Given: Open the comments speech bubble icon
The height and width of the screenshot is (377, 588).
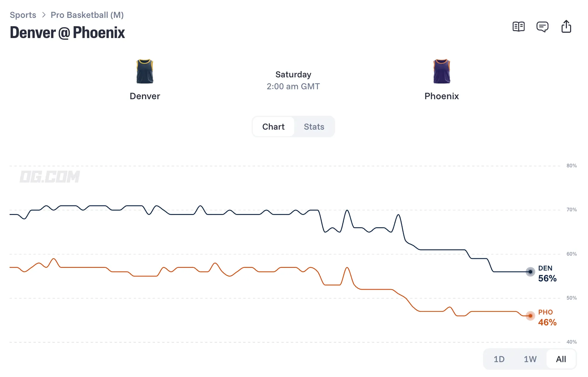Looking at the screenshot, I should click(542, 26).
